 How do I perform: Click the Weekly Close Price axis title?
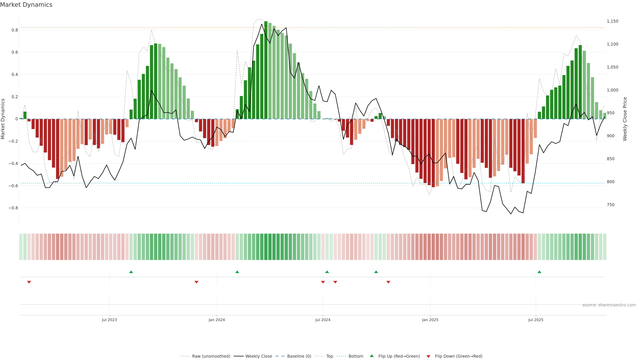tap(625, 119)
